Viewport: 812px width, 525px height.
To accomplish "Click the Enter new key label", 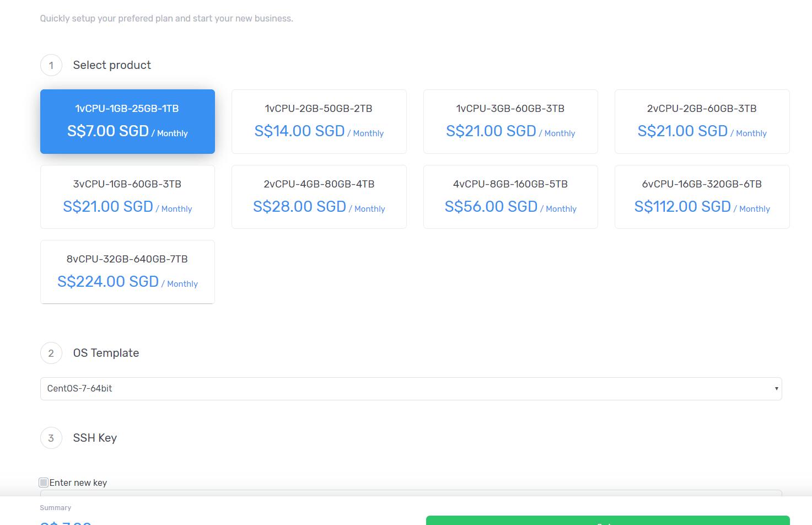I will pos(78,483).
